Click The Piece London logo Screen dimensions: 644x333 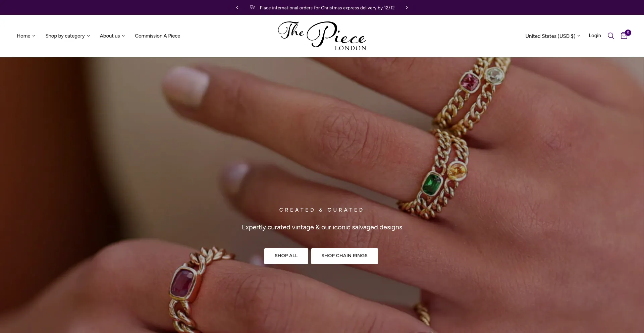tap(322, 36)
